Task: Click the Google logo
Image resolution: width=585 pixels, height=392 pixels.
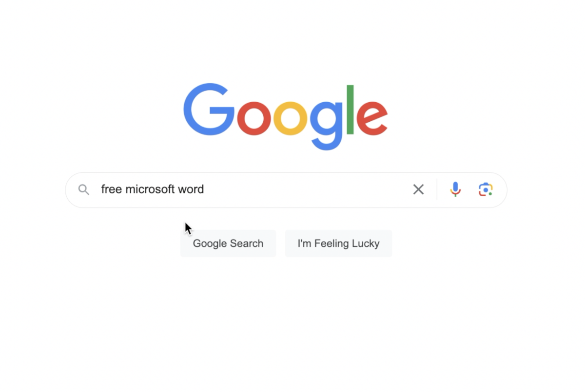Action: (286, 117)
